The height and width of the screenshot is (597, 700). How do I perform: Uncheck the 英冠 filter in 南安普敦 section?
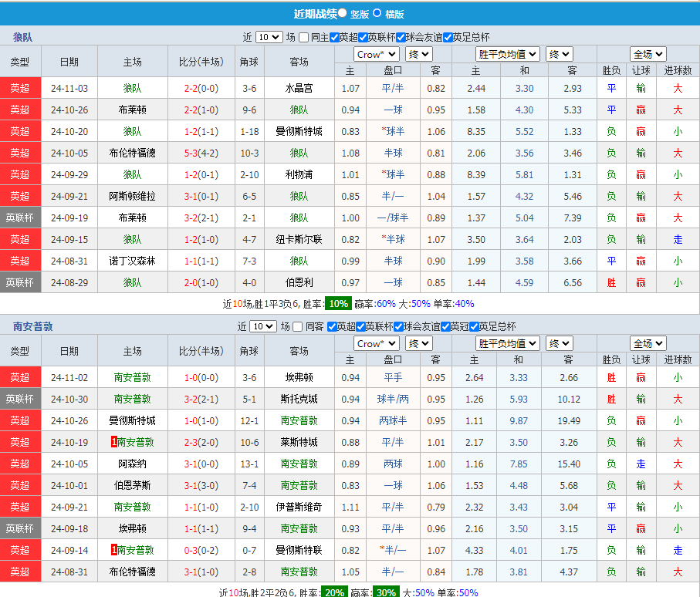(445, 327)
